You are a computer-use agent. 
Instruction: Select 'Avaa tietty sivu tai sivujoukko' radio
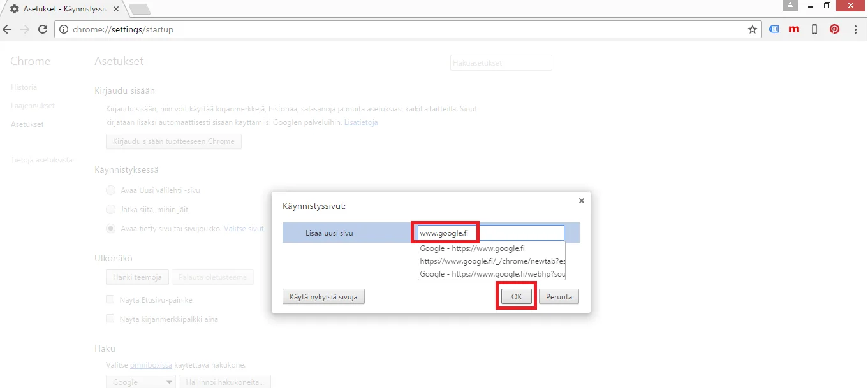(x=111, y=228)
